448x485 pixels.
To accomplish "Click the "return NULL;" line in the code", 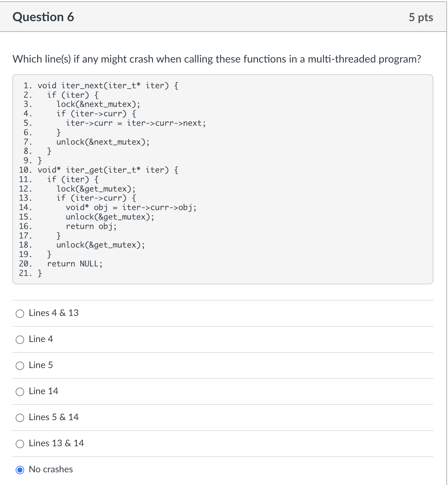I will click(x=75, y=264).
